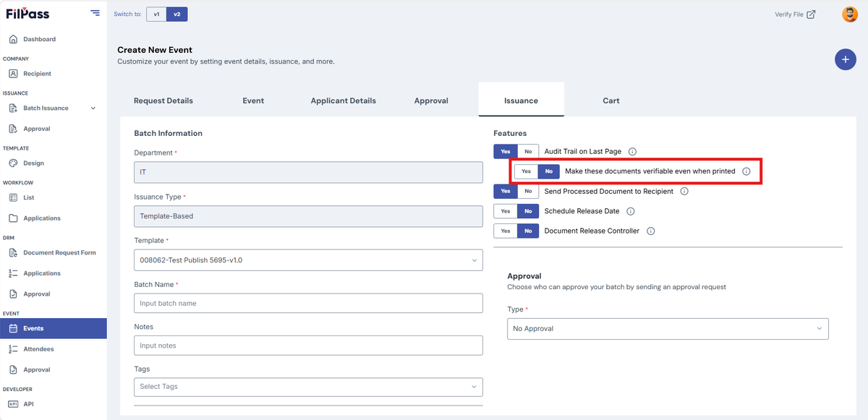Open the Select Tags dropdown
868x420 pixels.
click(x=308, y=387)
